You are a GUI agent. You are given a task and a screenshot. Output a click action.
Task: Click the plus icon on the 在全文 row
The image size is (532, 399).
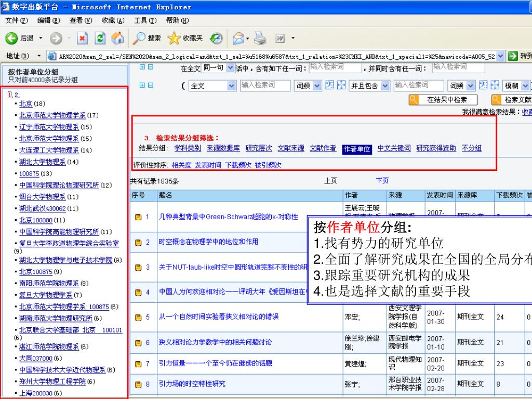142,67
